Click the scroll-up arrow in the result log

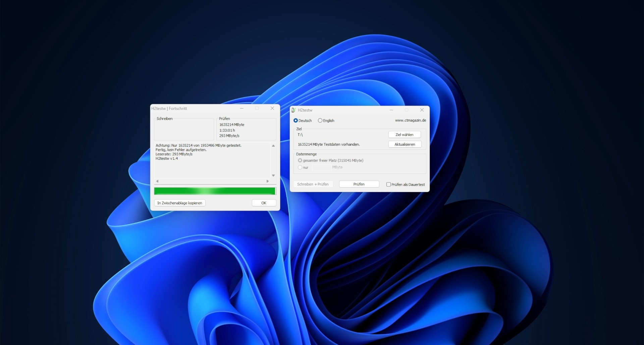[273, 146]
